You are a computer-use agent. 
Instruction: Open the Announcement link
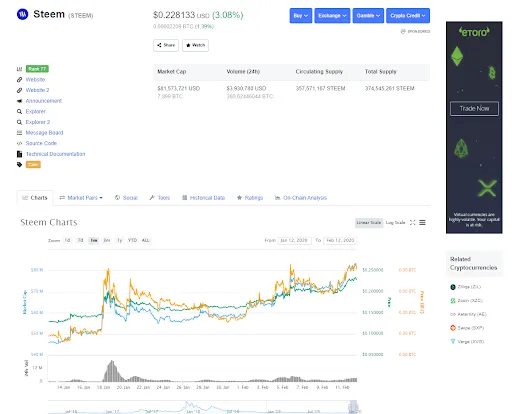pyautogui.click(x=44, y=101)
